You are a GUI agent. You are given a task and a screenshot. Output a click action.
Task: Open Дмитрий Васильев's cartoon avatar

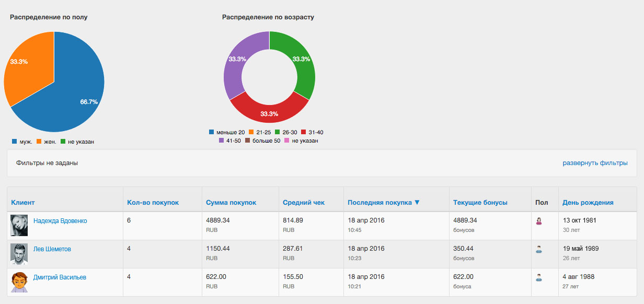tap(19, 282)
